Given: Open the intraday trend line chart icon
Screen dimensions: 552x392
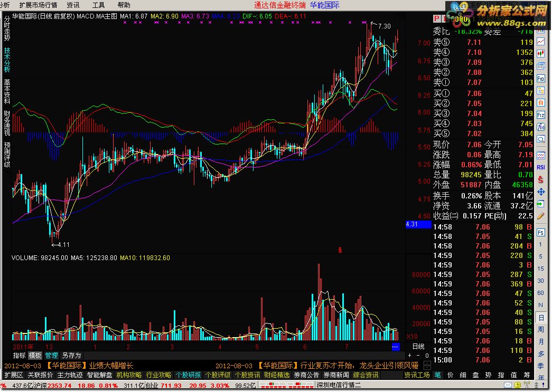Looking at the screenshot, I should click(x=541, y=42).
